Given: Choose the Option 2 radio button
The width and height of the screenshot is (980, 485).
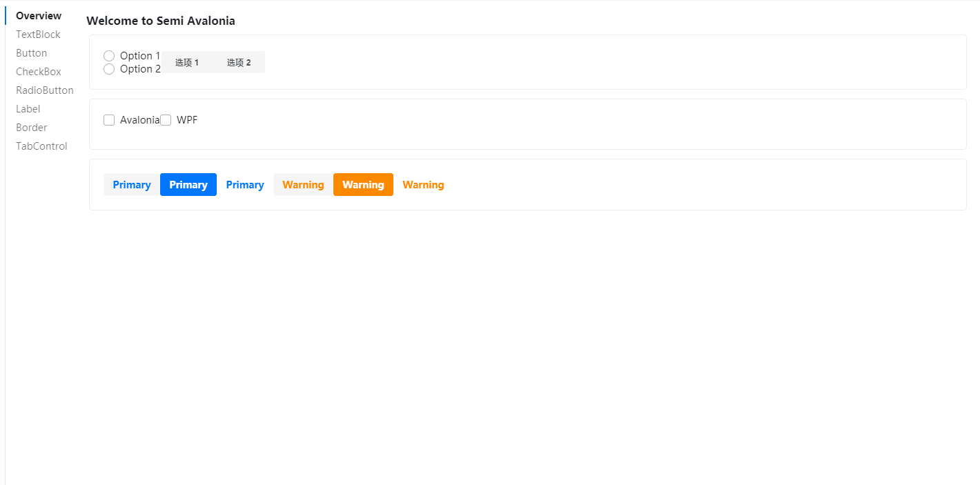Looking at the screenshot, I should [x=109, y=69].
